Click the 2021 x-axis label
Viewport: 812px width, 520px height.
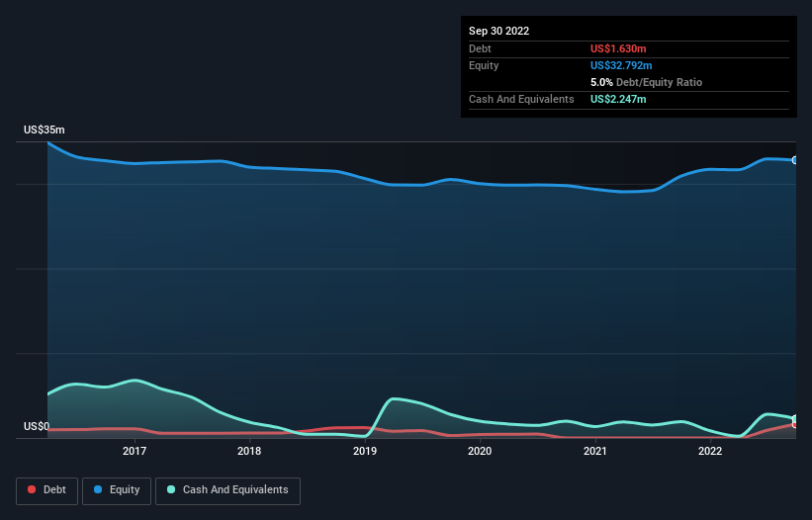coord(595,451)
